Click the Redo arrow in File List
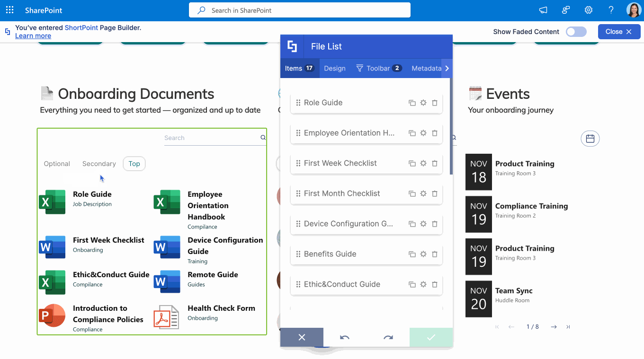This screenshot has height=359, width=644. coord(388,337)
